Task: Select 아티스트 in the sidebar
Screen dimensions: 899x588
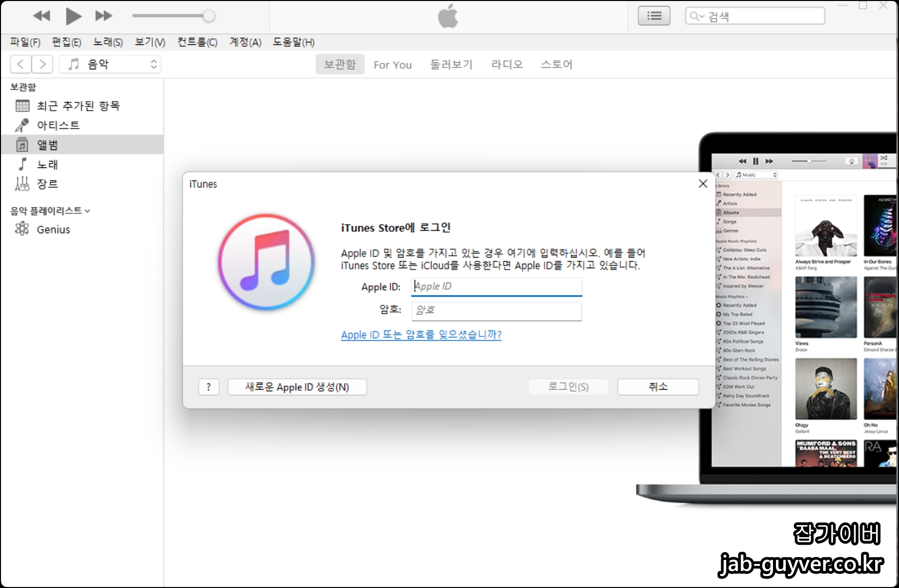Action: pos(82,125)
